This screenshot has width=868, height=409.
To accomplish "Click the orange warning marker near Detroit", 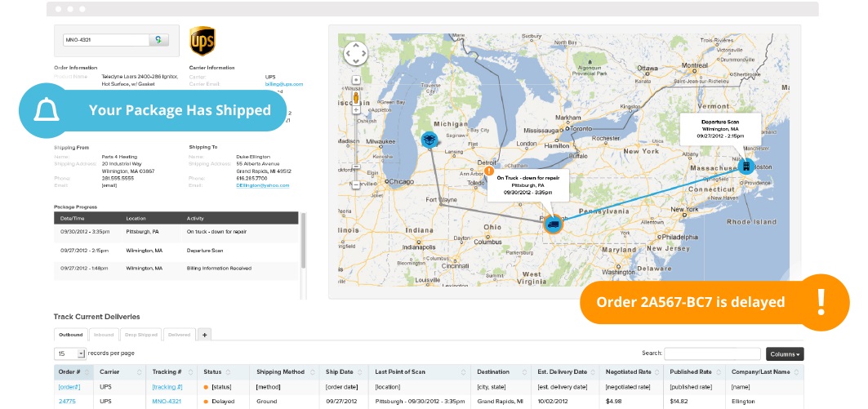I will coord(489,171).
